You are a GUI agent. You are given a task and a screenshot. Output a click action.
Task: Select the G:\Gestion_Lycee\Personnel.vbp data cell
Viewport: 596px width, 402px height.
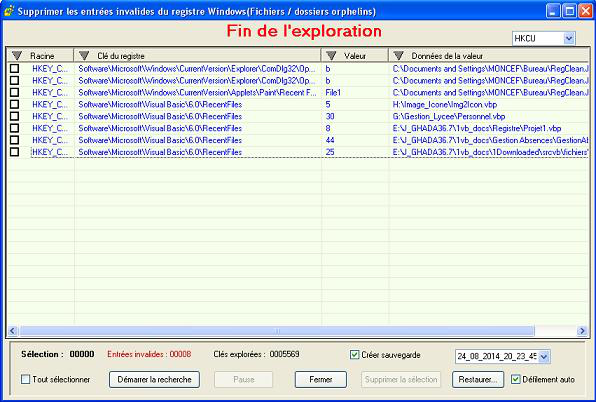449,116
